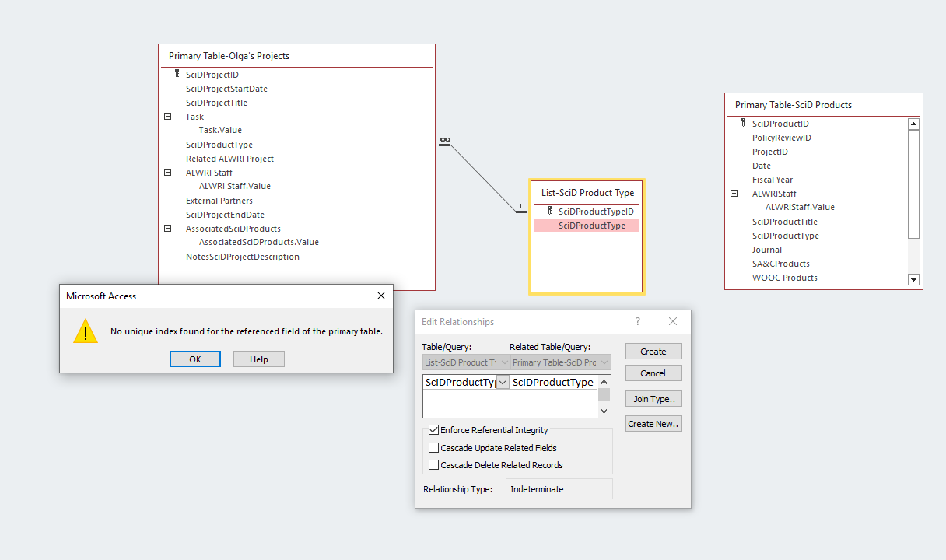
Task: Select the Primary Table-SciD Products title bar
Action: (x=823, y=105)
